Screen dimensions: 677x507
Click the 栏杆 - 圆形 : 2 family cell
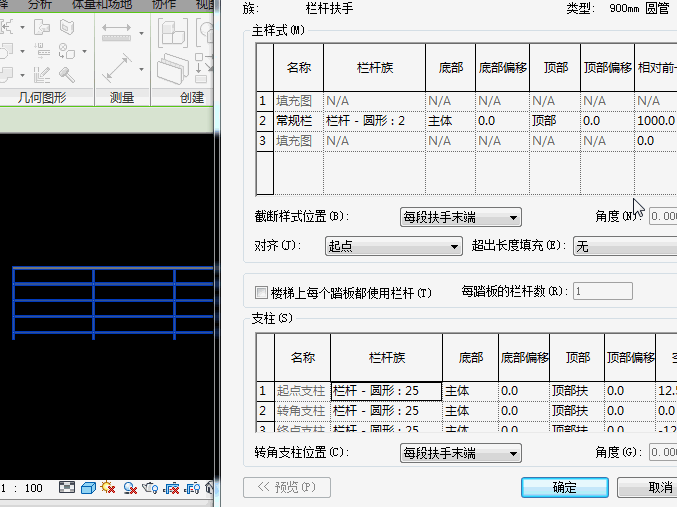coord(374,121)
